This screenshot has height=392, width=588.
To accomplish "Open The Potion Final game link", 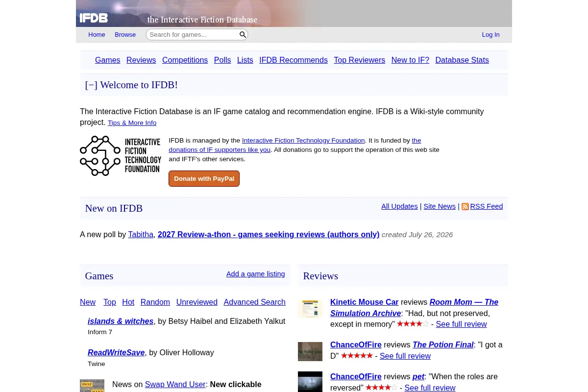I will click(x=443, y=345).
